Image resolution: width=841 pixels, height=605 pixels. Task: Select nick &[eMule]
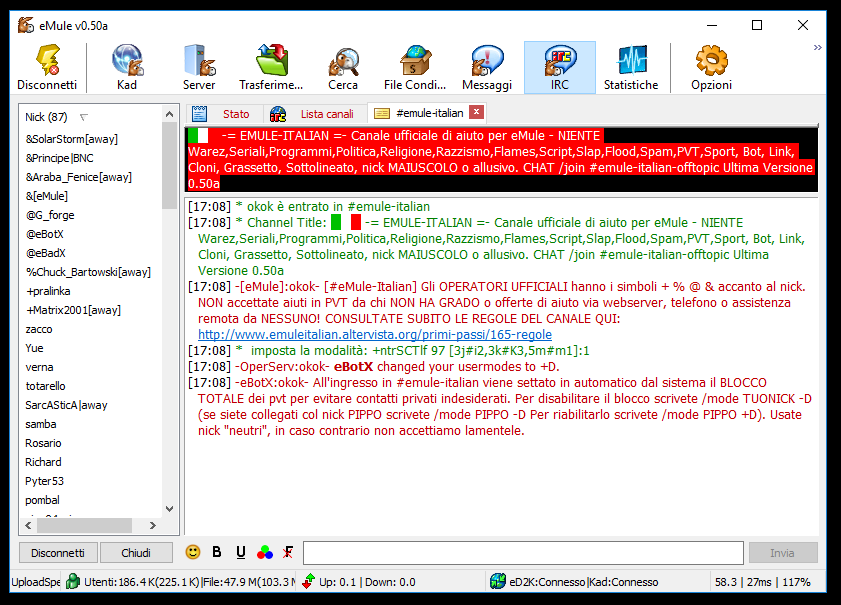point(47,196)
